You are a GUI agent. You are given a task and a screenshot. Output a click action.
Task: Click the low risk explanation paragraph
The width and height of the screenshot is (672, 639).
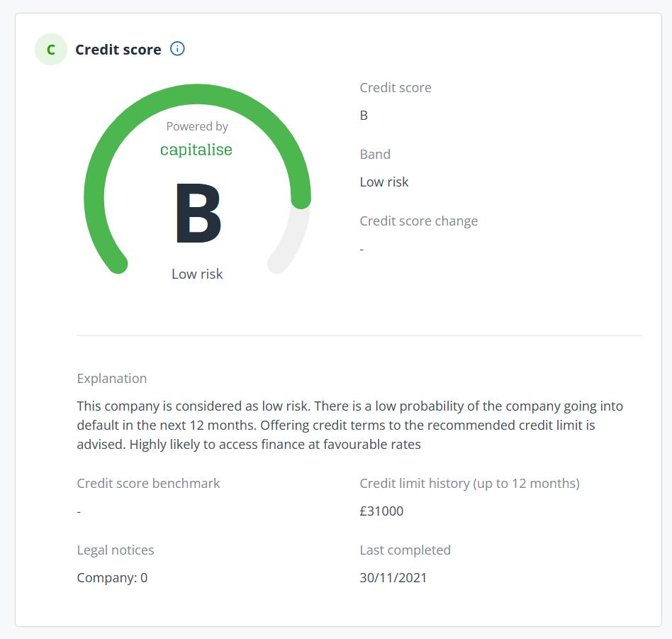click(x=349, y=426)
